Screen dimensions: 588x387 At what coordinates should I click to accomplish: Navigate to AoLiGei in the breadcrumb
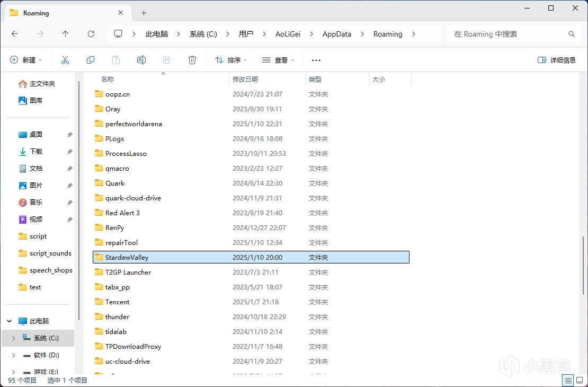[x=288, y=34]
